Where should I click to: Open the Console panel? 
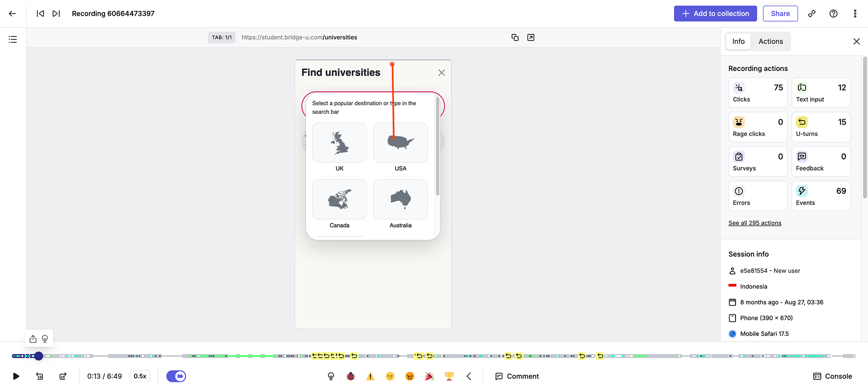[832, 376]
